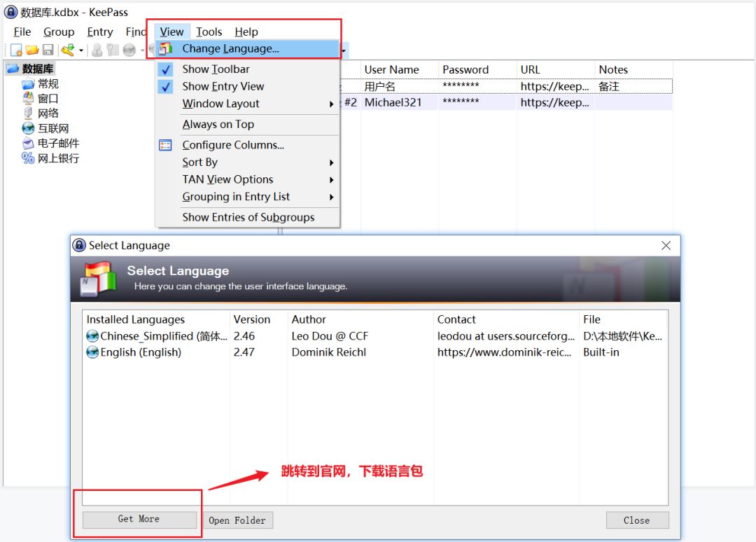
Task: Open the Add Entry dropdown arrow
Action: (x=81, y=50)
